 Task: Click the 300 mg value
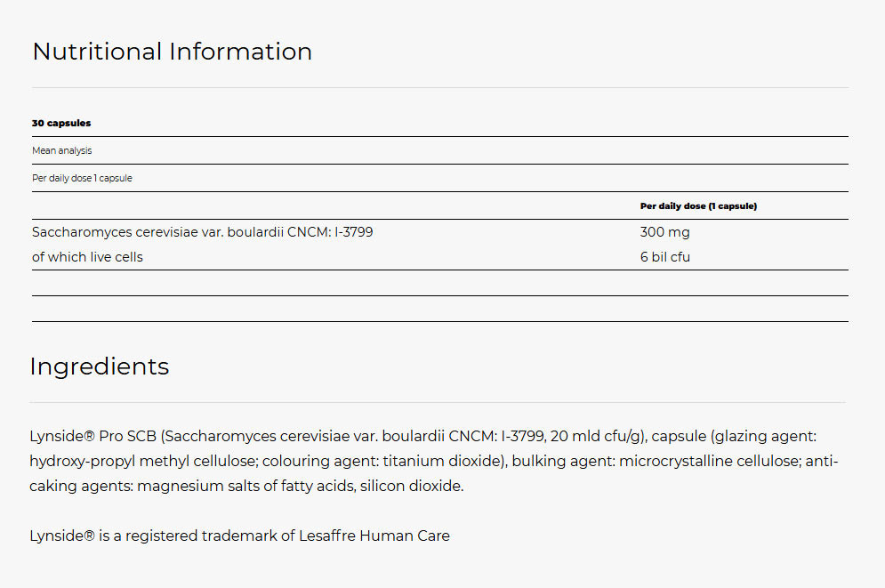[665, 232]
